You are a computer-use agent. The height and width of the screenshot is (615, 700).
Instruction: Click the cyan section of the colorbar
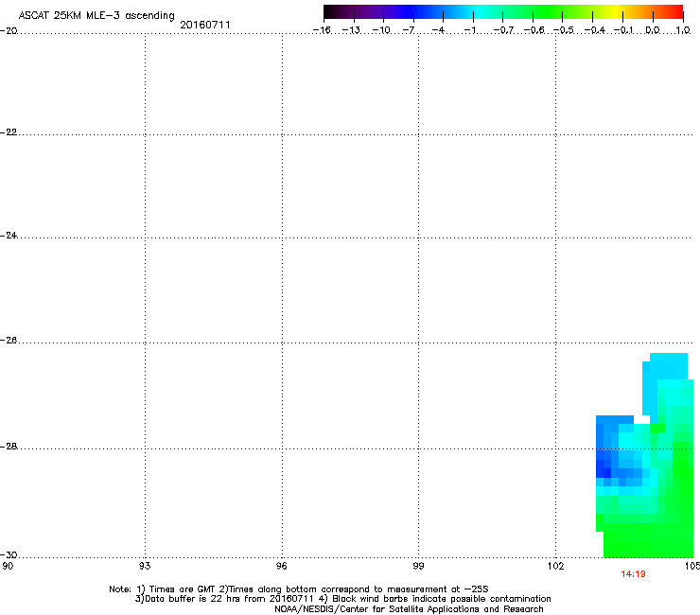[x=480, y=11]
